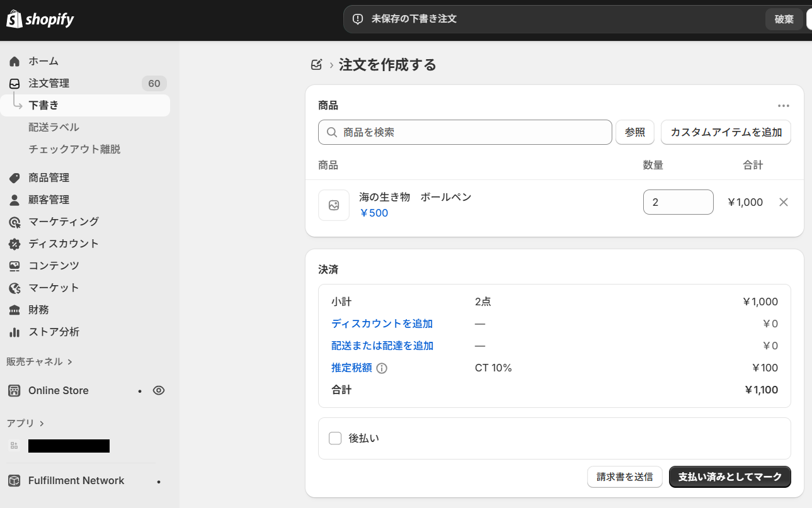Click the ディスカウントを追加 link
The height and width of the screenshot is (508, 812).
tap(382, 324)
